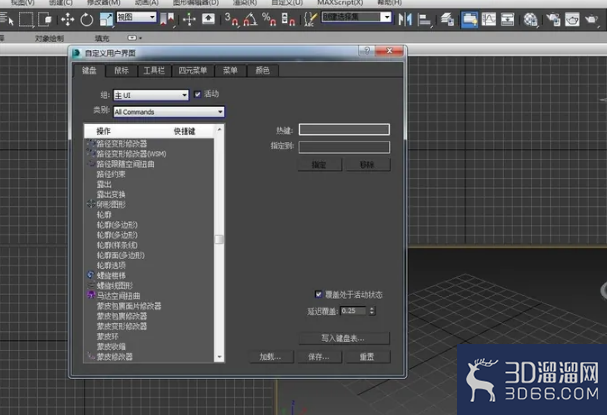Image resolution: width=607 pixels, height=415 pixels.
Task: Open the Material Editor icon
Action: (x=531, y=19)
